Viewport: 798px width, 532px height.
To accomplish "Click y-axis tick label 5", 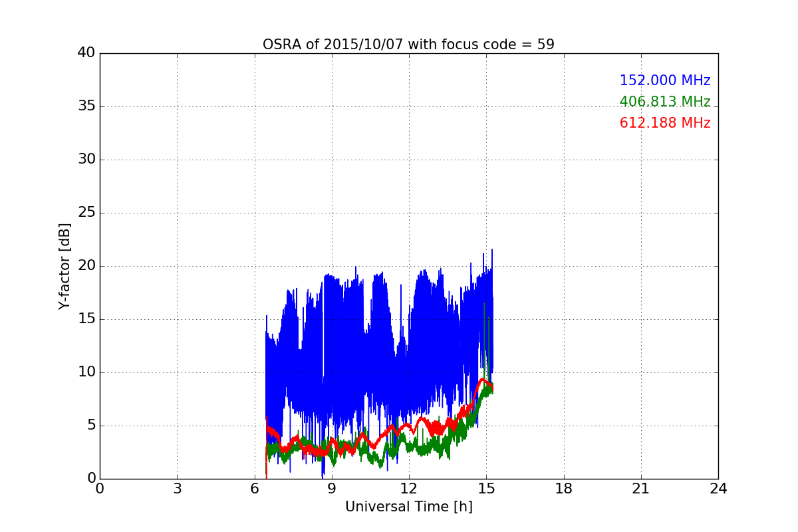I will click(x=90, y=426).
